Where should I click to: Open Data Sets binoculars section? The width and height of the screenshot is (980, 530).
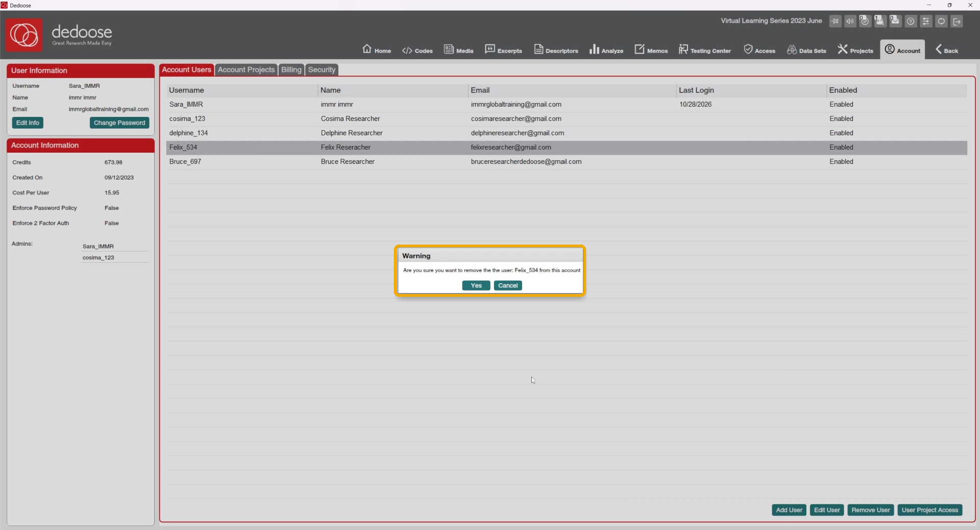pos(806,50)
